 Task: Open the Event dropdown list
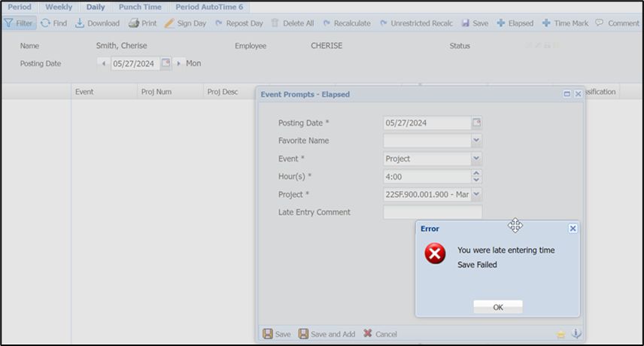coord(476,159)
